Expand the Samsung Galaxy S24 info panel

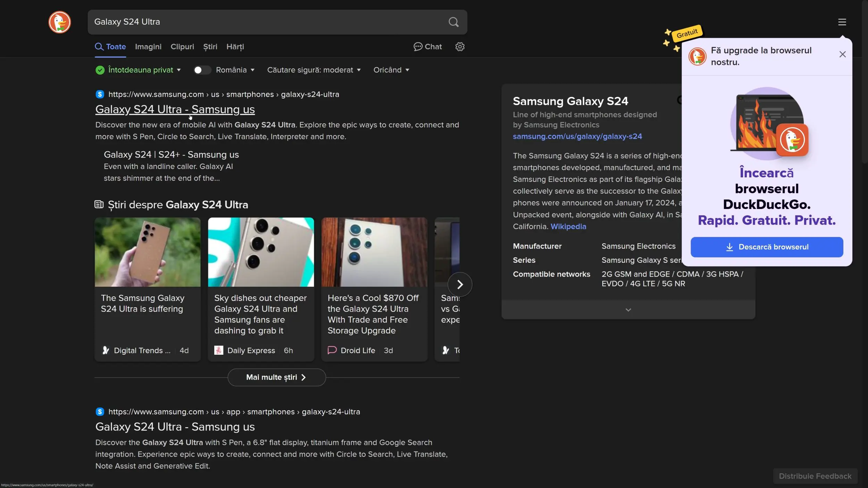[x=628, y=310]
